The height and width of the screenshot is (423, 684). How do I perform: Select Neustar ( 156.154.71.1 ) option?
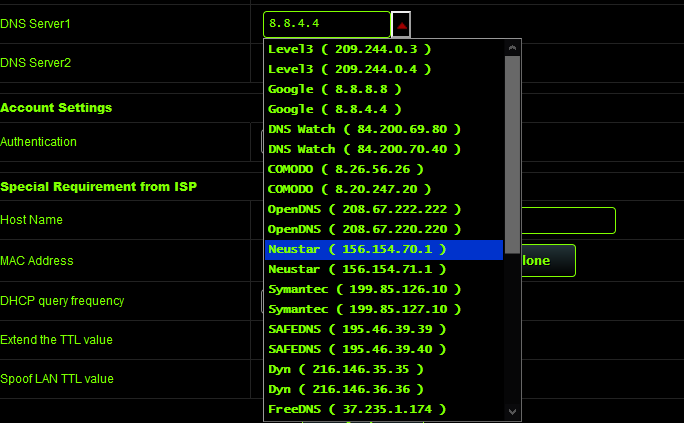point(384,270)
